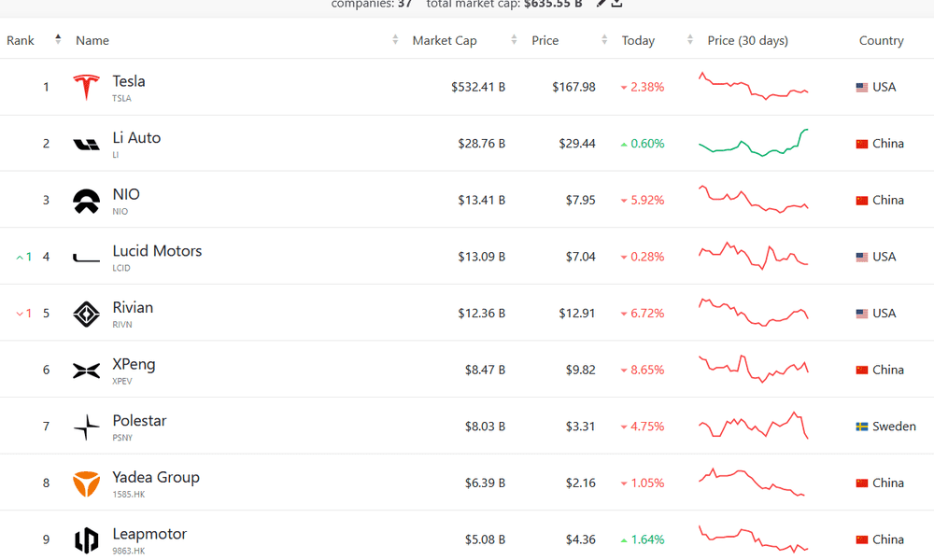934x560 pixels.
Task: Click Tesla's market cap $532.41 B
Action: coord(478,87)
